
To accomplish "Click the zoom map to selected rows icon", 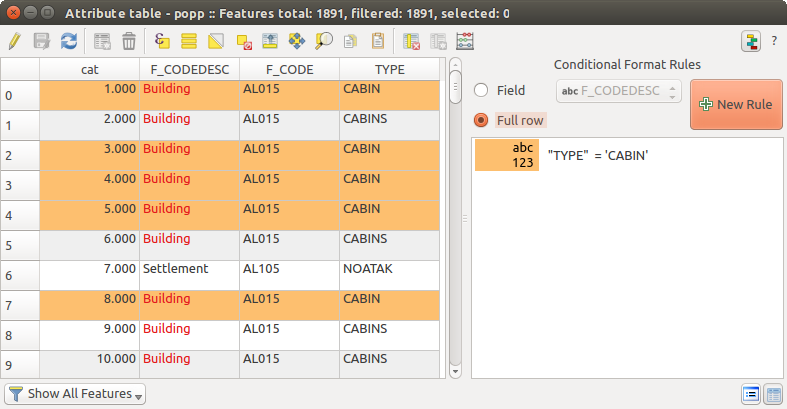I will click(323, 41).
